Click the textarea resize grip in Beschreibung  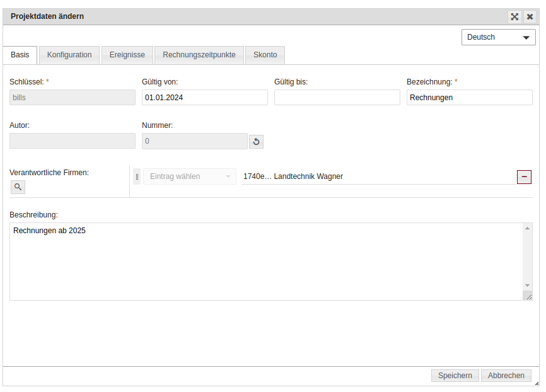pyautogui.click(x=528, y=296)
